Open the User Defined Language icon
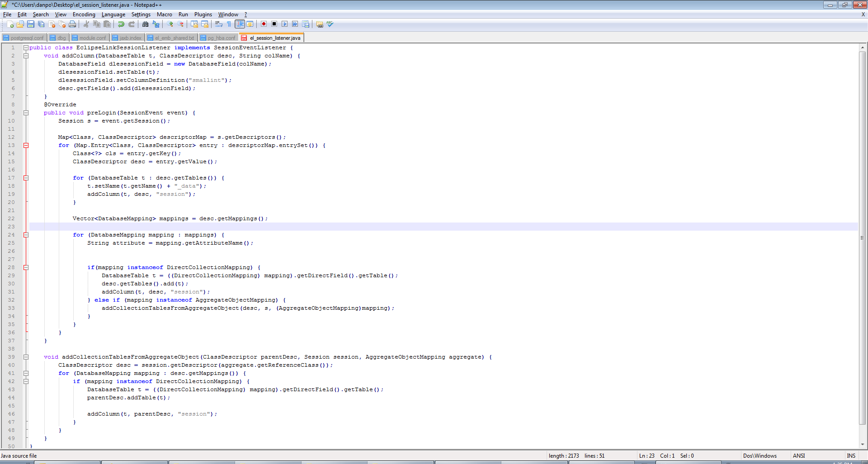The image size is (868, 464). click(x=250, y=24)
